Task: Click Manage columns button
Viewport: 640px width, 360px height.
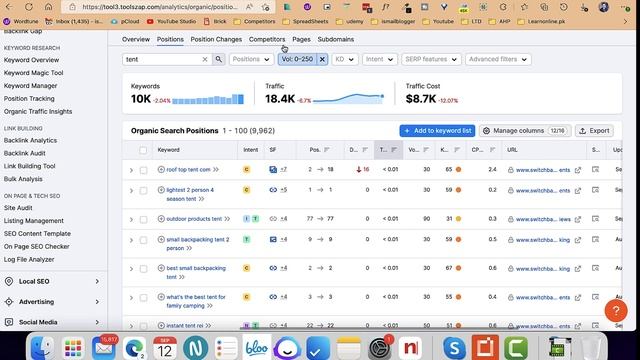Action: point(525,131)
